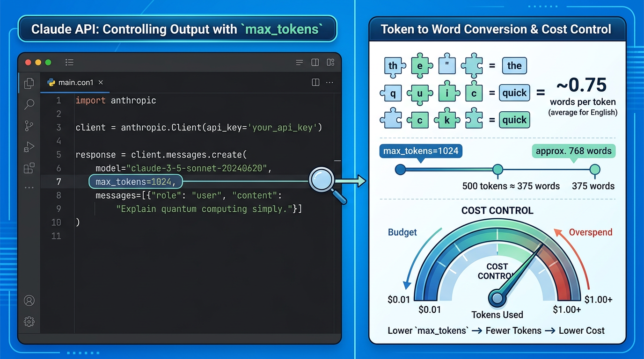Click the 'Lower Cost' text in footer line
The width and height of the screenshot is (644, 359).
(x=581, y=330)
